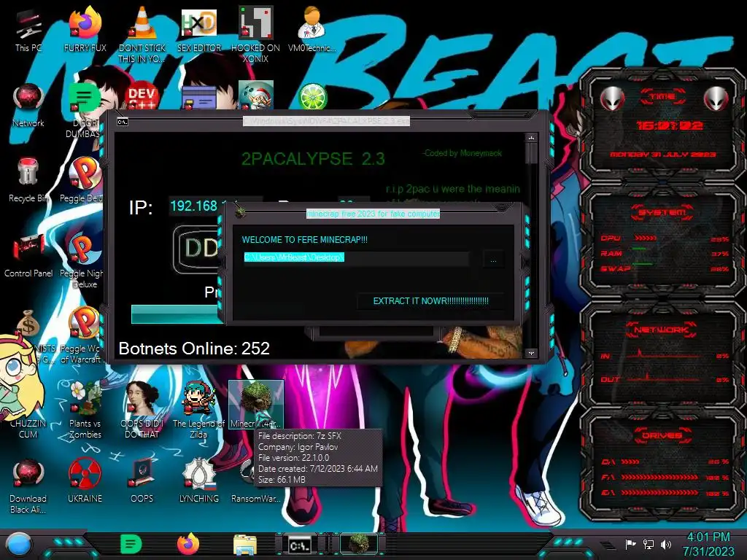This screenshot has height=560, width=747.
Task: Click "Botnets Online: 252" text
Action: pos(194,349)
